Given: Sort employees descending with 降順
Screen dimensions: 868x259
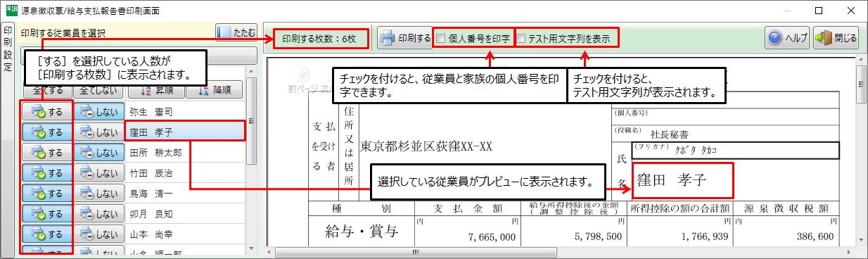Looking at the screenshot, I should click(x=215, y=91).
